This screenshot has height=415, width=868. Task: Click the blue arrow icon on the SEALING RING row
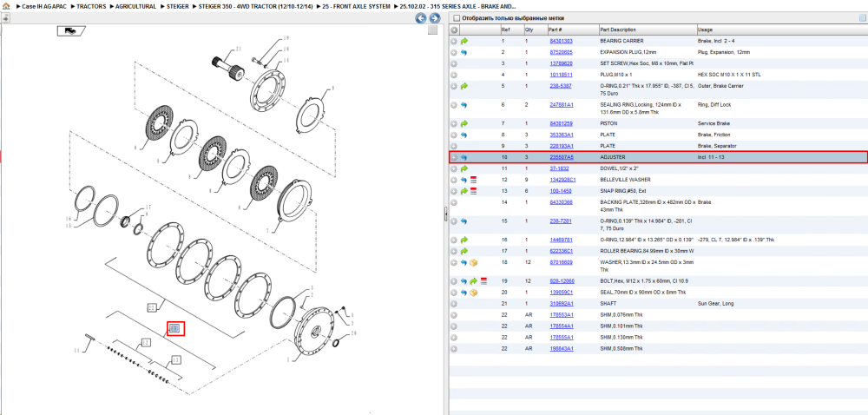(464, 104)
